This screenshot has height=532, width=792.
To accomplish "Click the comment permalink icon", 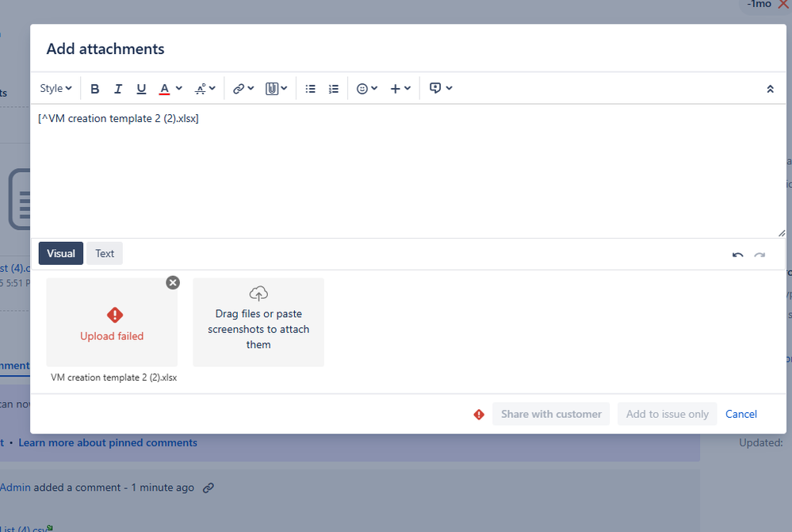I will (208, 488).
